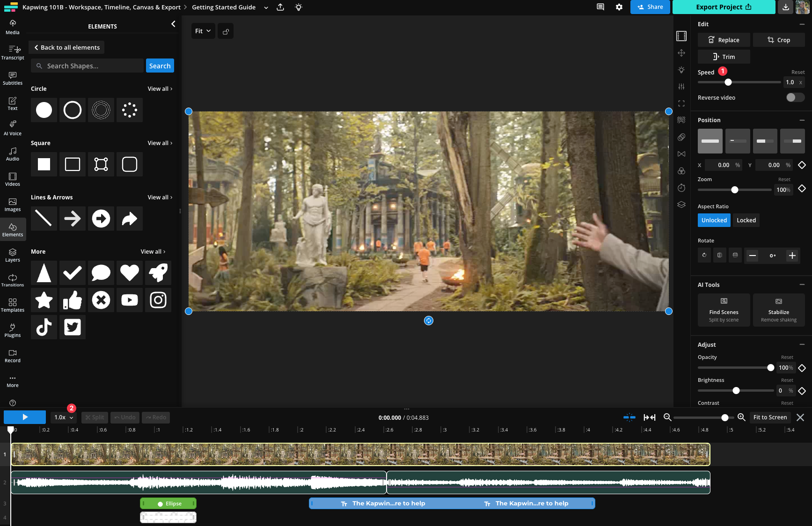Add the TikTok logo element
812x526 pixels.
[x=44, y=327]
